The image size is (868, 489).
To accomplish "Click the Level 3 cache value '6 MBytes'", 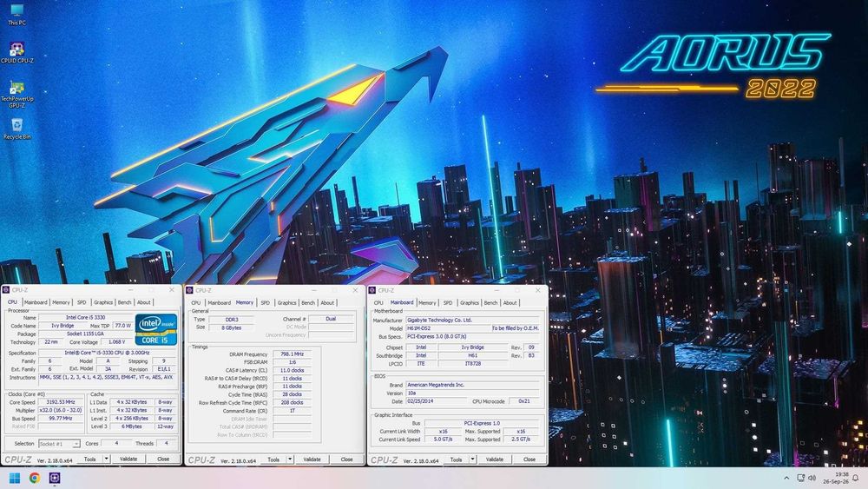I will coord(132,426).
